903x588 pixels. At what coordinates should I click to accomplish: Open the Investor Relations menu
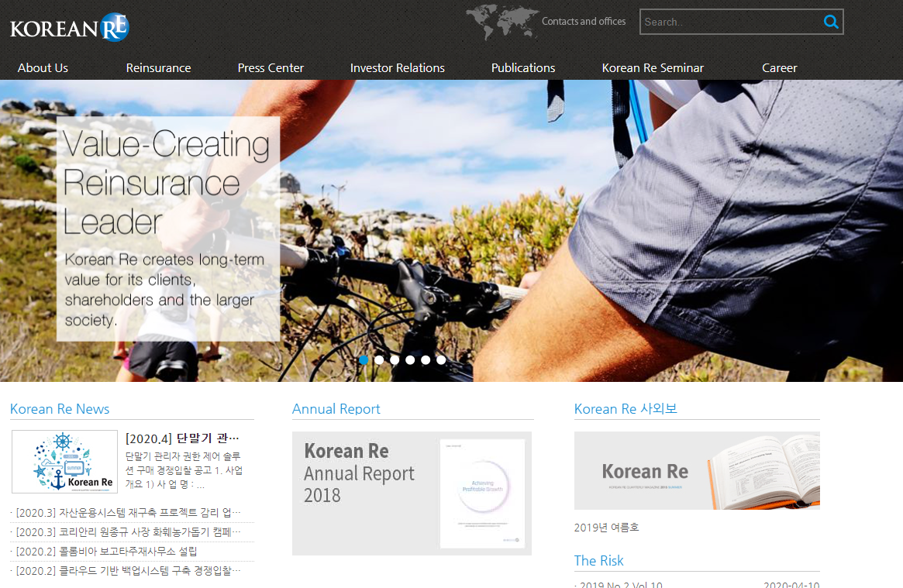[x=398, y=68]
